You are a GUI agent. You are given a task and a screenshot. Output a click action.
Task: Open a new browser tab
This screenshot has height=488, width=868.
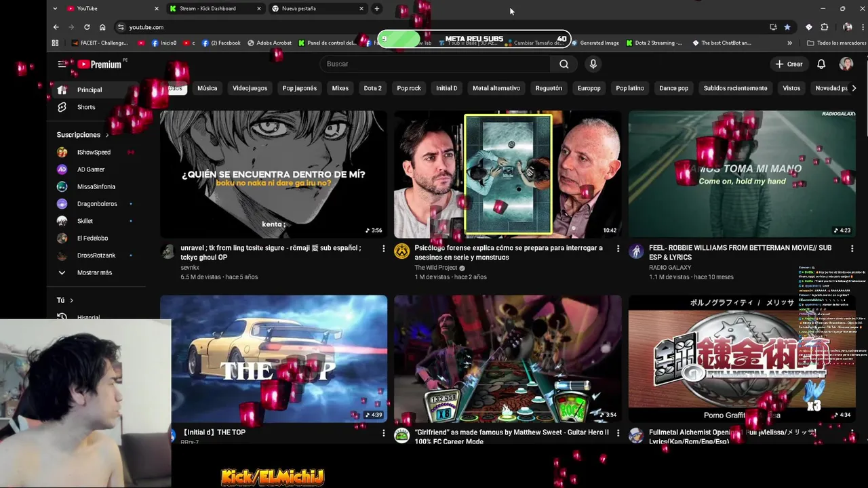[x=376, y=9]
